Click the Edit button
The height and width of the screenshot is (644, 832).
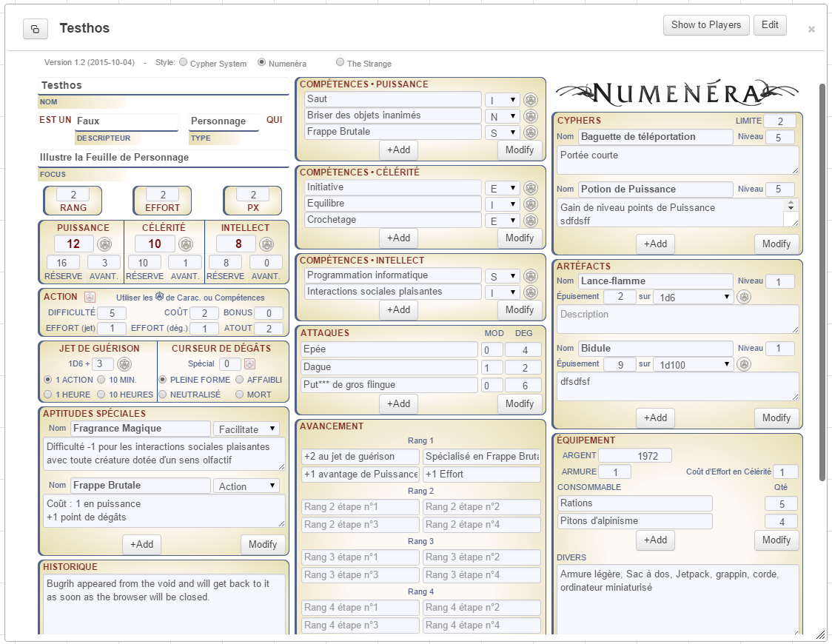[x=770, y=25]
